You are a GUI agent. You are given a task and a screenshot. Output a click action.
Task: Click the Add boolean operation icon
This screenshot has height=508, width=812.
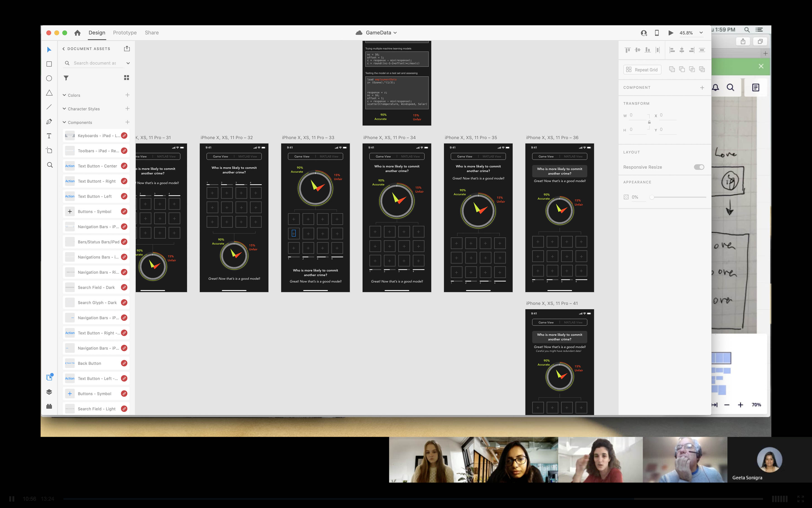(672, 69)
